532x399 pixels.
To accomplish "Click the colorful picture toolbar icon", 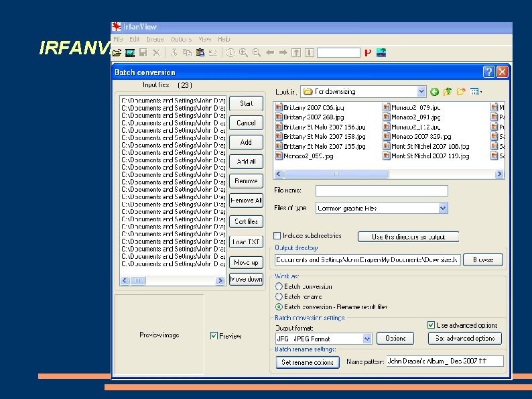I will point(381,52).
